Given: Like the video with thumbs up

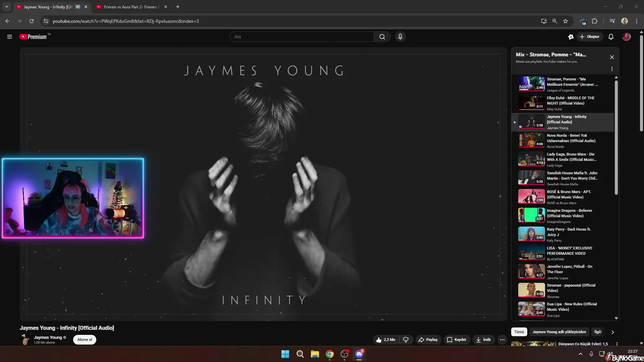Looking at the screenshot, I should (x=385, y=340).
